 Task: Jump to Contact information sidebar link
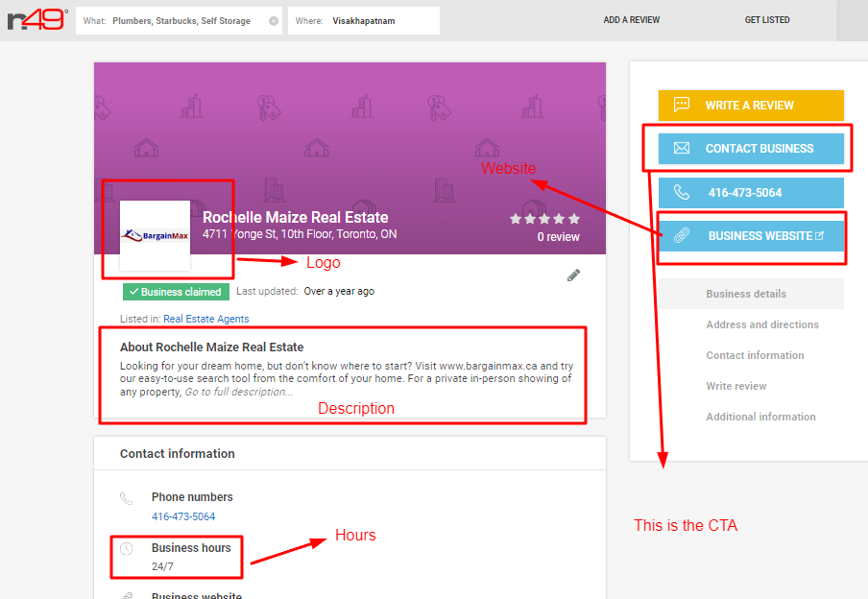(x=755, y=355)
